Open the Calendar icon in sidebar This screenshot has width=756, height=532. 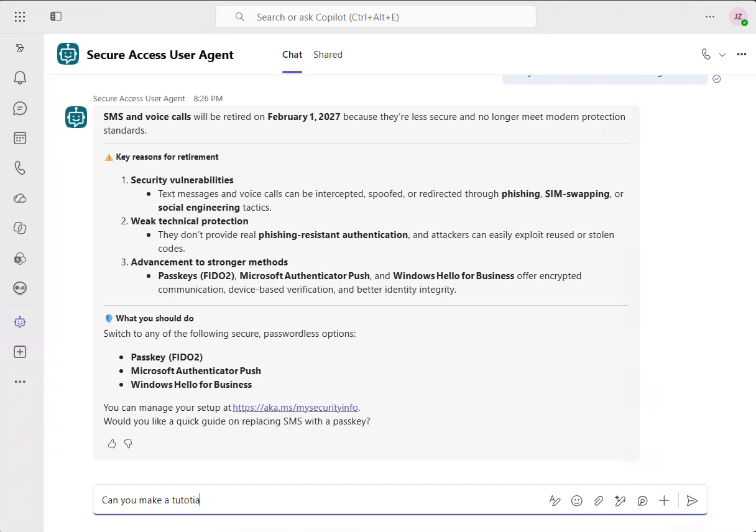point(20,138)
